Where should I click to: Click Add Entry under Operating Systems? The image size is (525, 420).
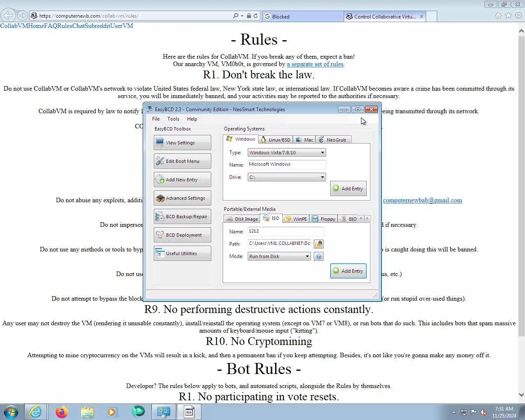348,189
